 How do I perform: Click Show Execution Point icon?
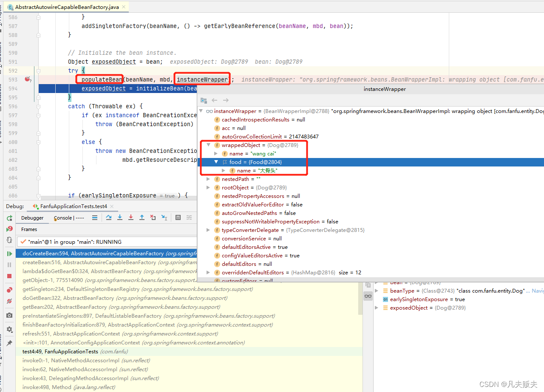pyautogui.click(x=95, y=217)
